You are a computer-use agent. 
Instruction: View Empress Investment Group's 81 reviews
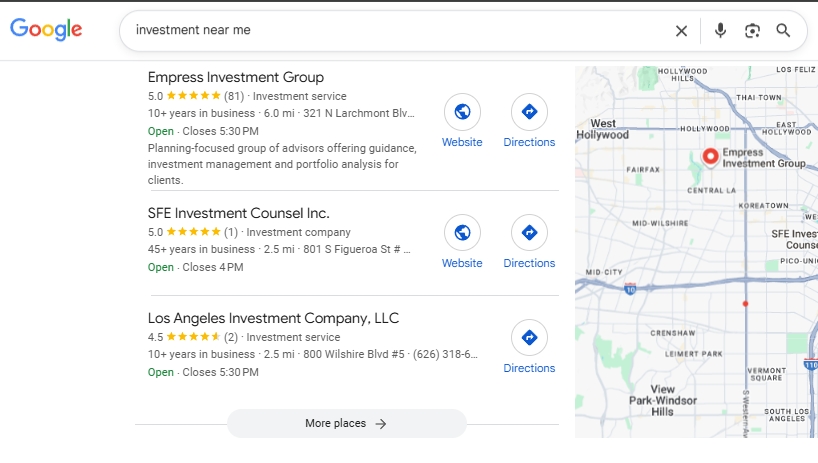pos(234,96)
